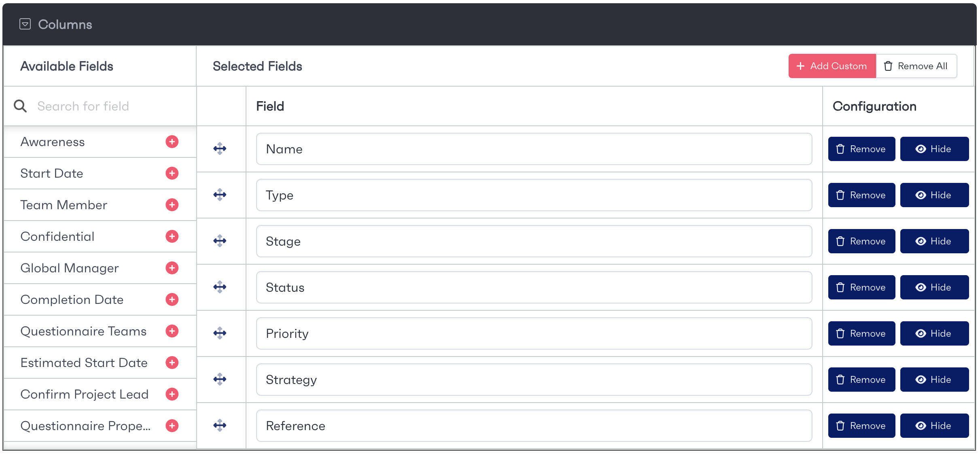Add Team Member field via plus icon
This screenshot has height=454, width=980.
pyautogui.click(x=172, y=205)
